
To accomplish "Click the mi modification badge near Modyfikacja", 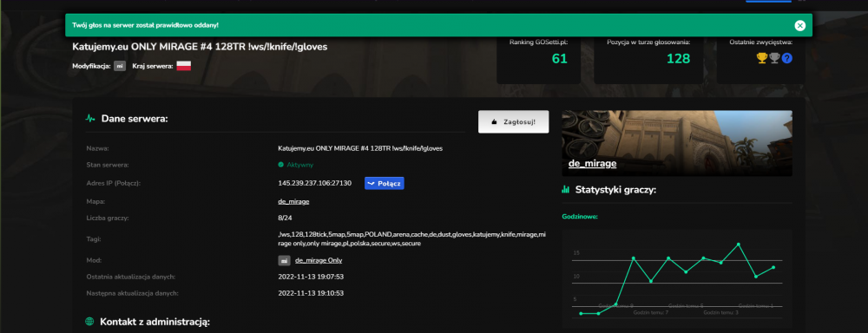I will pyautogui.click(x=120, y=67).
